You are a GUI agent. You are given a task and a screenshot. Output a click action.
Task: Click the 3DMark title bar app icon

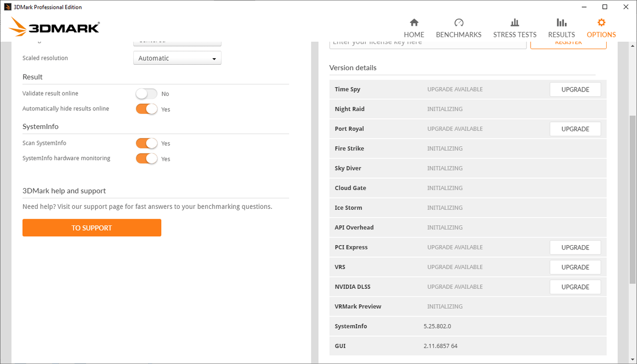[7, 7]
